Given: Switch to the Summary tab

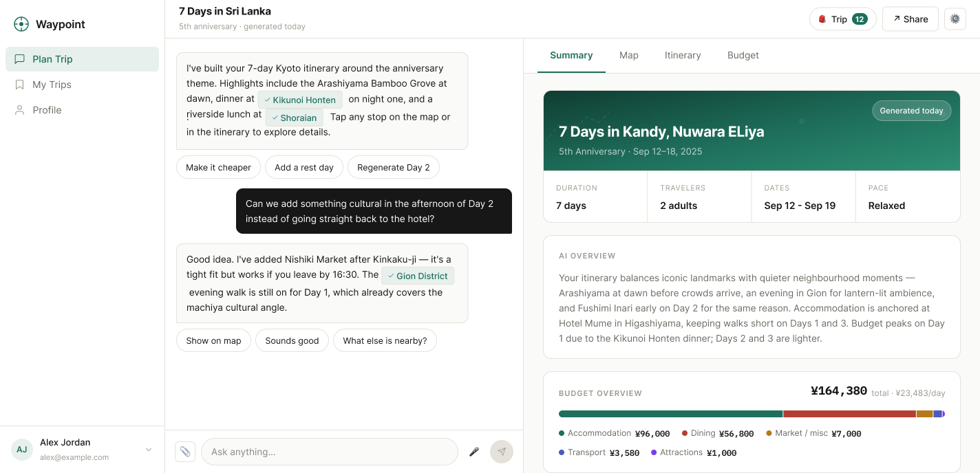Looking at the screenshot, I should 571,55.
